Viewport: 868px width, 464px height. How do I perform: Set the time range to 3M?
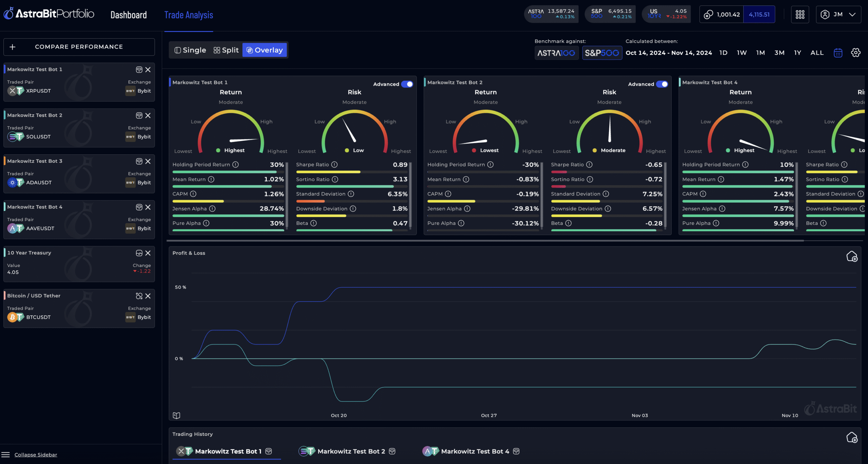click(x=779, y=53)
